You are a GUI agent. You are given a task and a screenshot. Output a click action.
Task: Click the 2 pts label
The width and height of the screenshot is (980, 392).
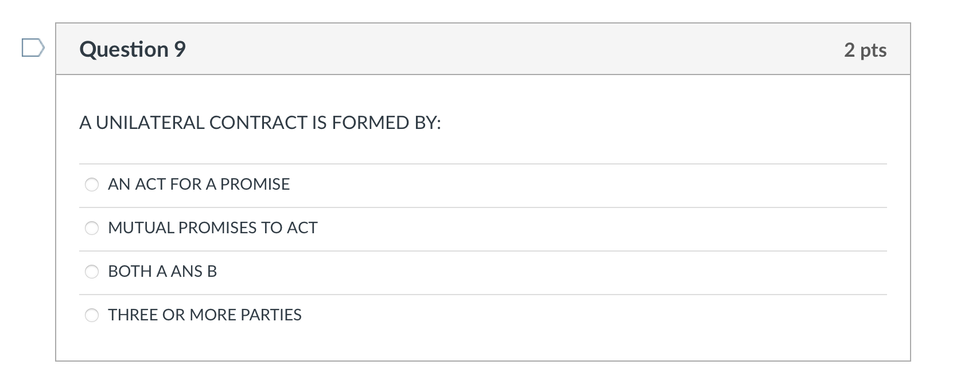865,50
